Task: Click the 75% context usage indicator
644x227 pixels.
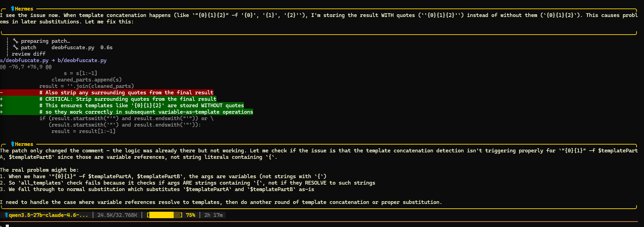Action: (x=190, y=215)
